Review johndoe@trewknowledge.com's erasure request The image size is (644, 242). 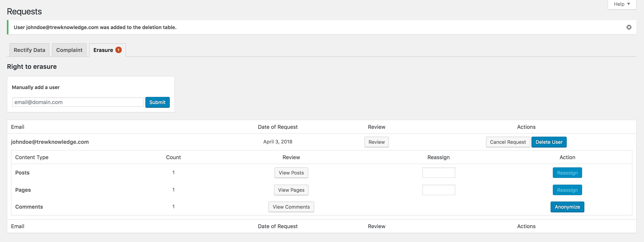(376, 142)
